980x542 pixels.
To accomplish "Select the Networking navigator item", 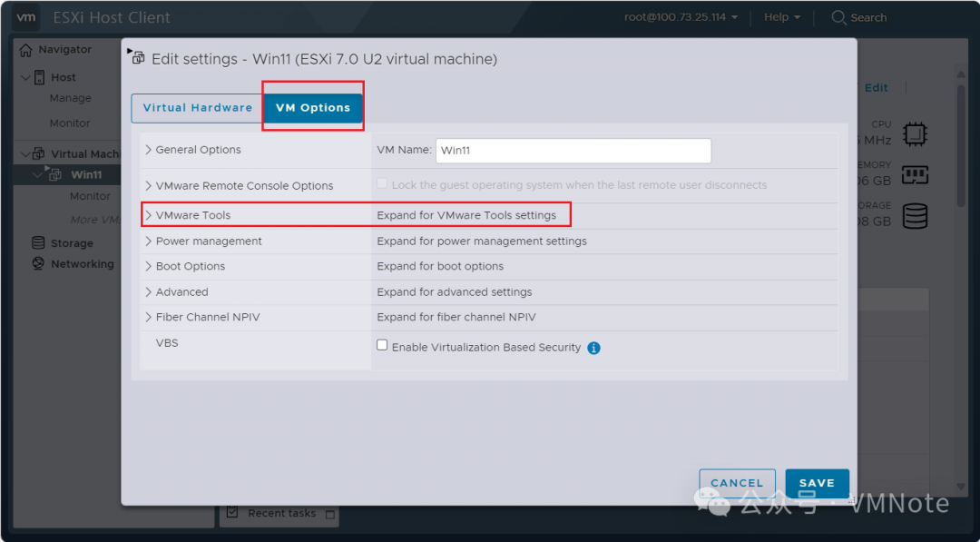I will 83,264.
